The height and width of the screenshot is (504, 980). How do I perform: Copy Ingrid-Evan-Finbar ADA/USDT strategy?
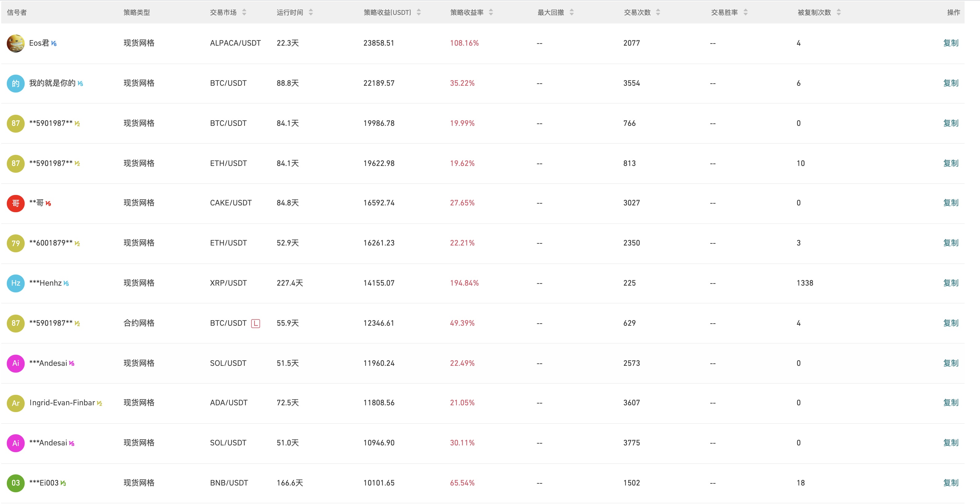[951, 402]
